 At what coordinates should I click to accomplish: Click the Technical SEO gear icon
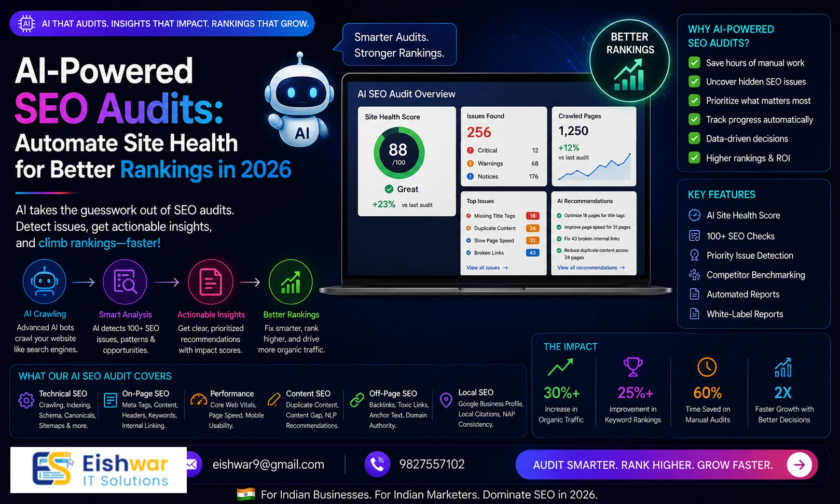[x=26, y=400]
